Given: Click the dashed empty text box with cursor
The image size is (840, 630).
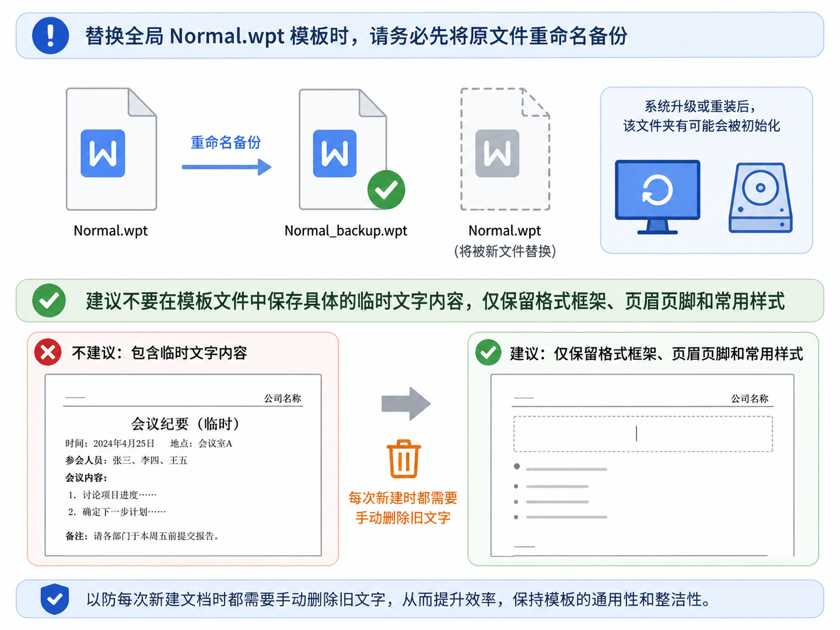Looking at the screenshot, I should tap(643, 434).
